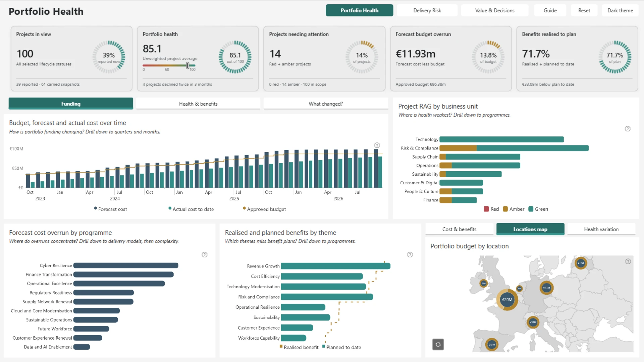Switch to Cost & benefits tab

tap(459, 229)
